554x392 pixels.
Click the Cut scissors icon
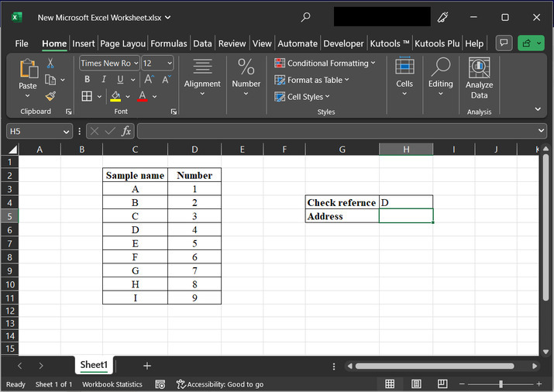pyautogui.click(x=50, y=63)
